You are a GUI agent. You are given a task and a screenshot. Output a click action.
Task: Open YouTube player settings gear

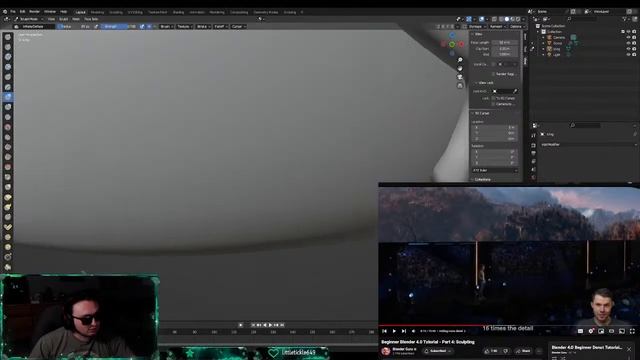591,331
